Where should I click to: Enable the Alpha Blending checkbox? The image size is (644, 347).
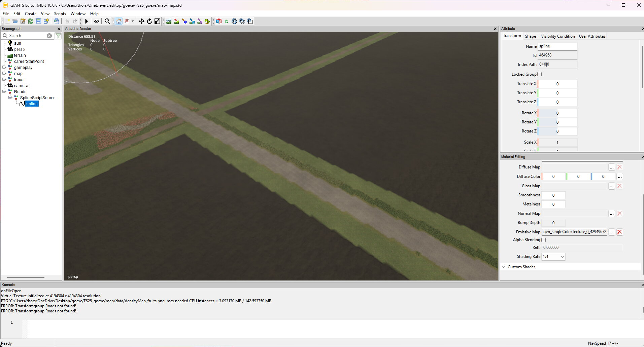pyautogui.click(x=543, y=240)
